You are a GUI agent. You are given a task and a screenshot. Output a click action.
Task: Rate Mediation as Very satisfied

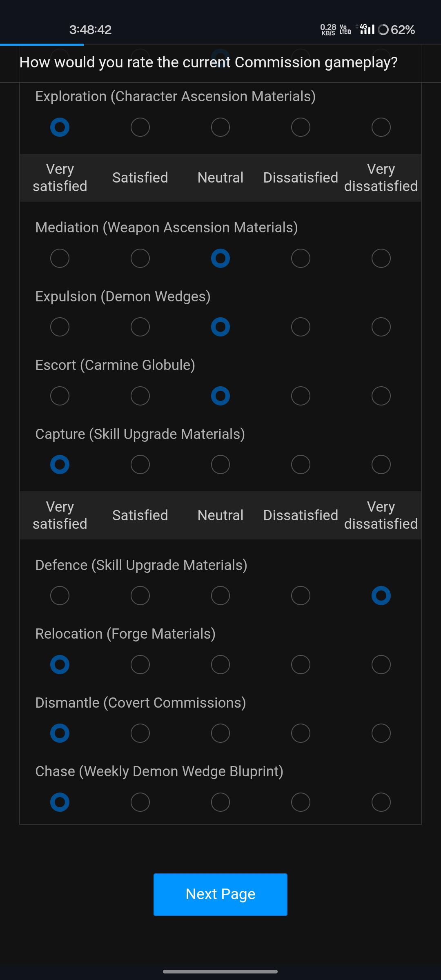(60, 258)
